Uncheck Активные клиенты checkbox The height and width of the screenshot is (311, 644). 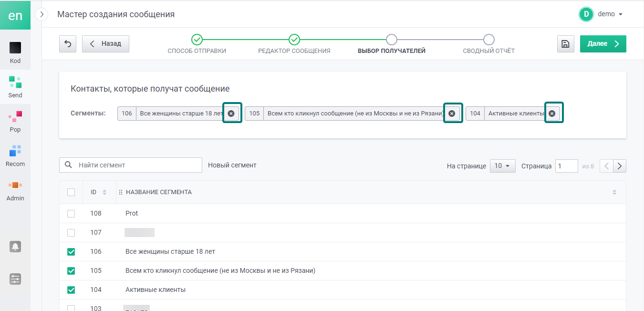(x=71, y=290)
